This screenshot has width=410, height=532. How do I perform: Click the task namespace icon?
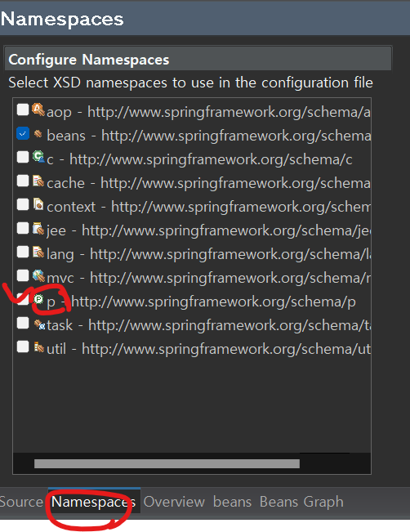39,324
